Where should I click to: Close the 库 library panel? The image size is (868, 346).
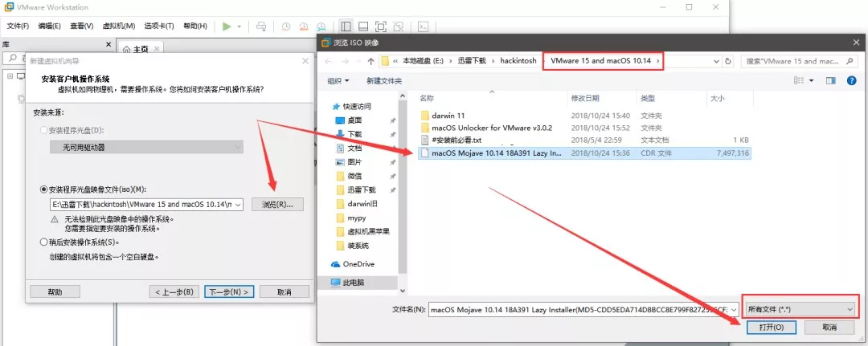pyautogui.click(x=108, y=44)
